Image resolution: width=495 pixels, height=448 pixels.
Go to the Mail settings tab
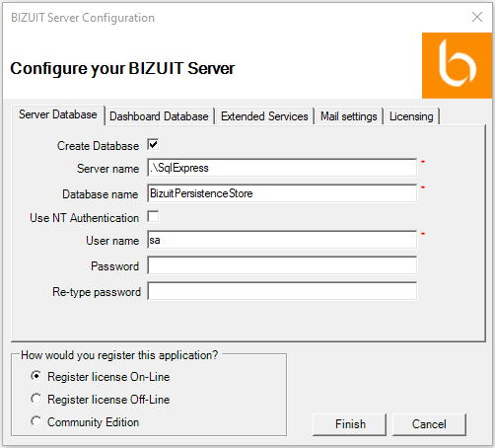pyautogui.click(x=349, y=116)
